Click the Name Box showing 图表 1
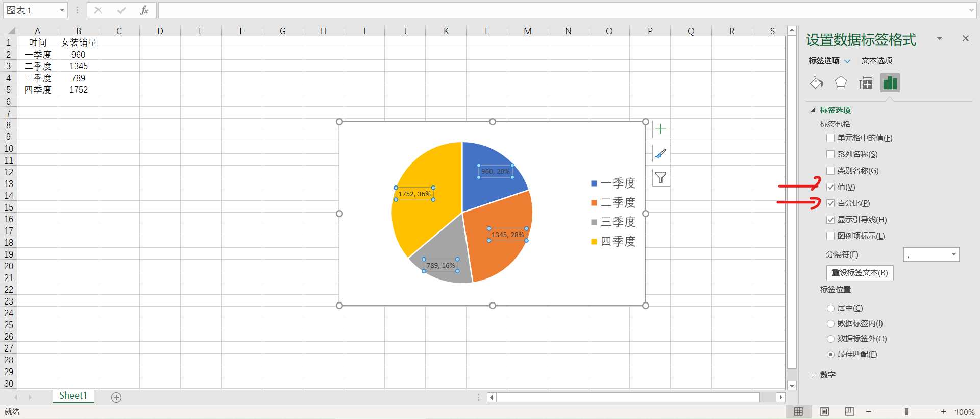980x419 pixels. (31, 10)
